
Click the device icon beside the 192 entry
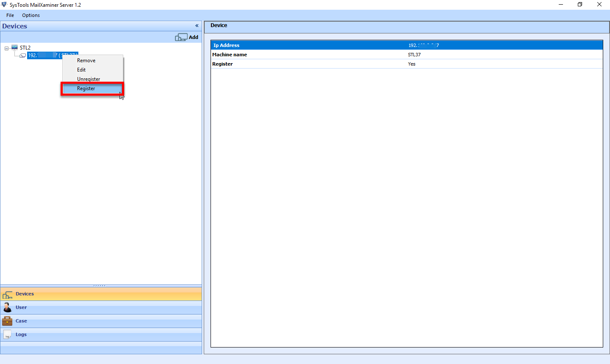(x=23, y=55)
